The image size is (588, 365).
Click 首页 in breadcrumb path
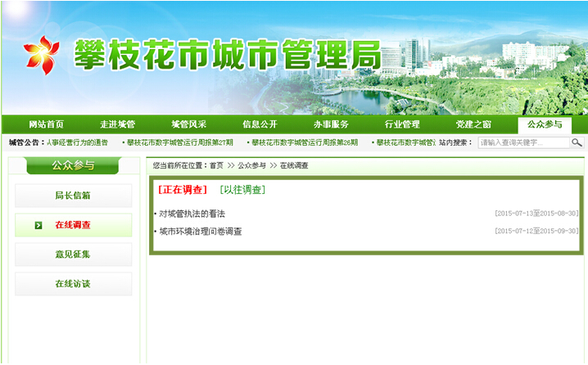click(x=215, y=165)
